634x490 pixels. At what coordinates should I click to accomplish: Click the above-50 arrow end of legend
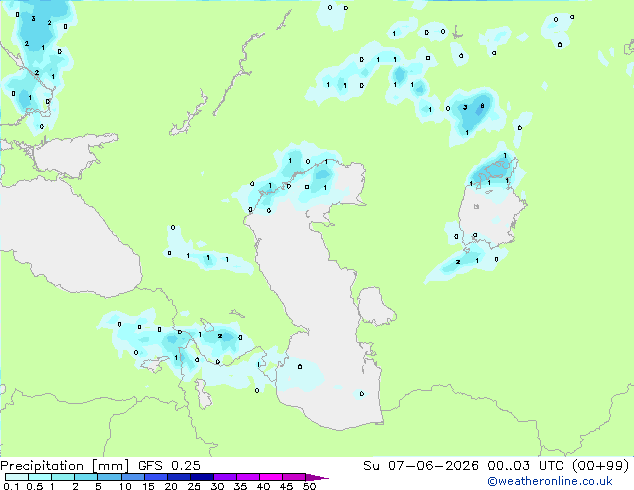coord(317,477)
